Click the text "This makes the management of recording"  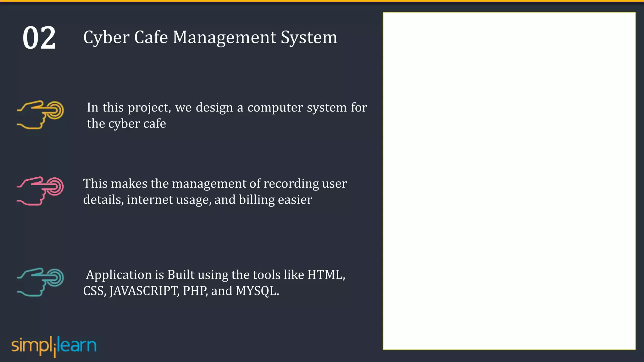point(201,184)
